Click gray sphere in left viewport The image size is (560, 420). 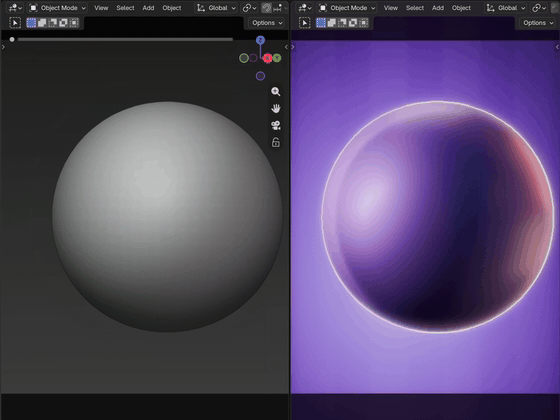coord(167,217)
